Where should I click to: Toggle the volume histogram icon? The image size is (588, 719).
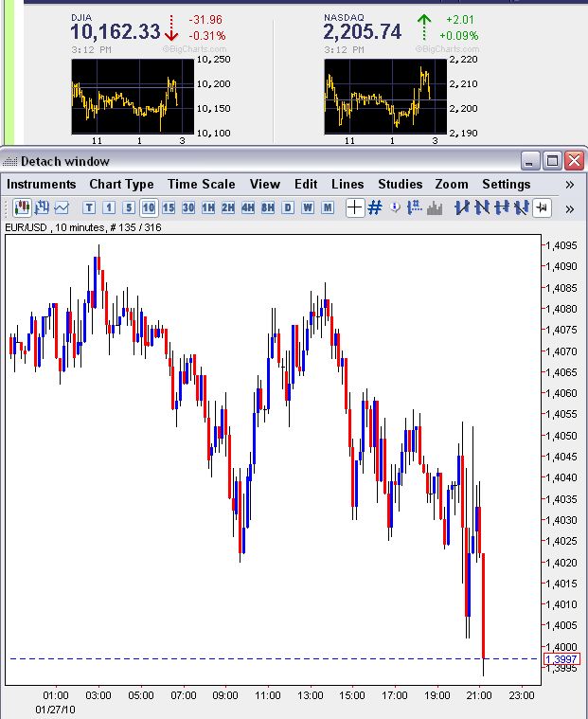coord(435,208)
